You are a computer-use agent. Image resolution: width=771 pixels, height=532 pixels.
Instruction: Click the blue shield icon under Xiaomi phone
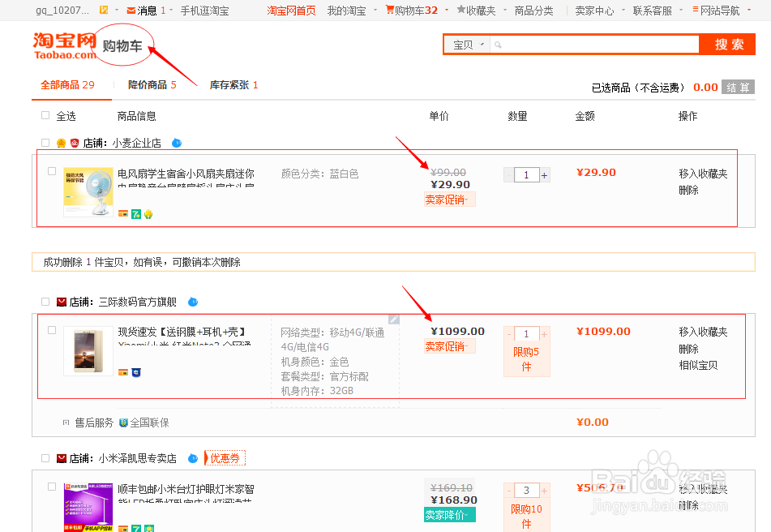click(136, 372)
